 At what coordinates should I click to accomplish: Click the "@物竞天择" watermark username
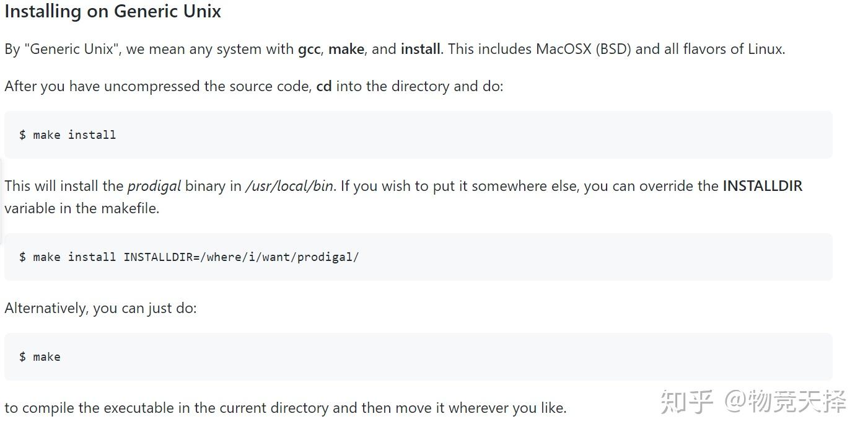pyautogui.click(x=785, y=402)
